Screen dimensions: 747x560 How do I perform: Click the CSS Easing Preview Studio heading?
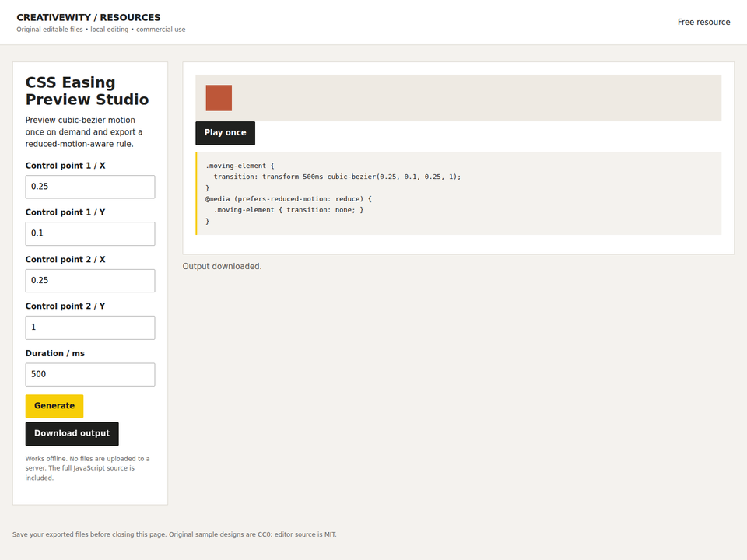(x=87, y=90)
